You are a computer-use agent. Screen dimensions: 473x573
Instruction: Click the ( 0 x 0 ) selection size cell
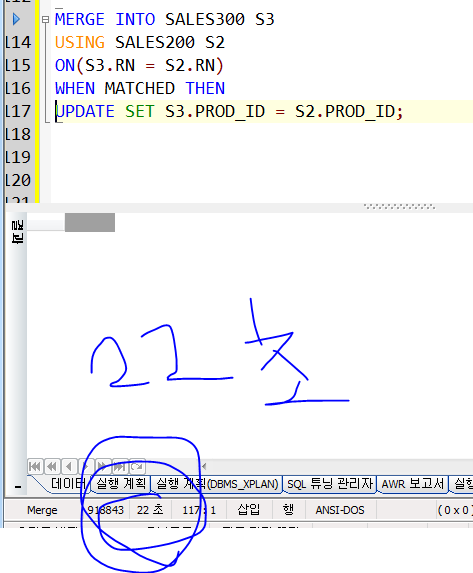455,510
